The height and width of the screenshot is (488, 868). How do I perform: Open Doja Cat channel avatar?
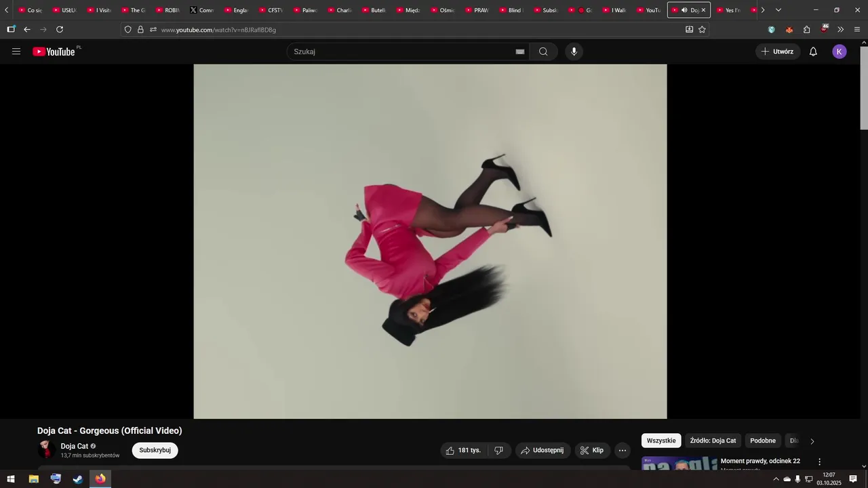click(x=46, y=449)
